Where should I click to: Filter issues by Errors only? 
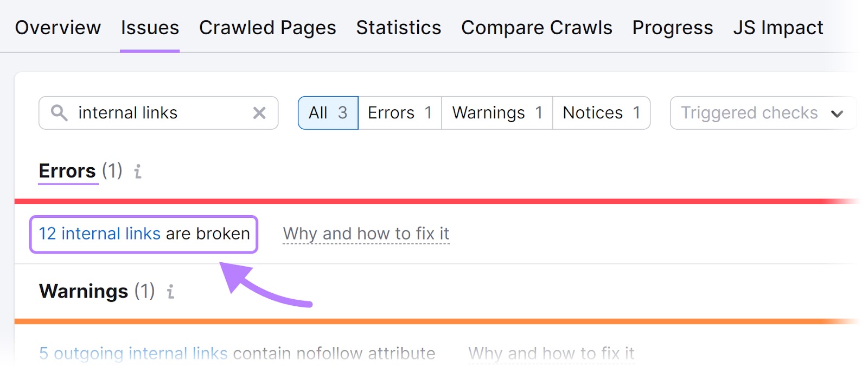point(399,113)
